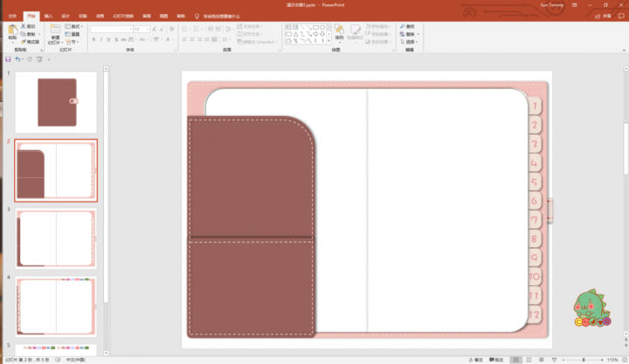629x364 pixels.
Task: Decrease font size with smaller A
Action: (x=162, y=30)
